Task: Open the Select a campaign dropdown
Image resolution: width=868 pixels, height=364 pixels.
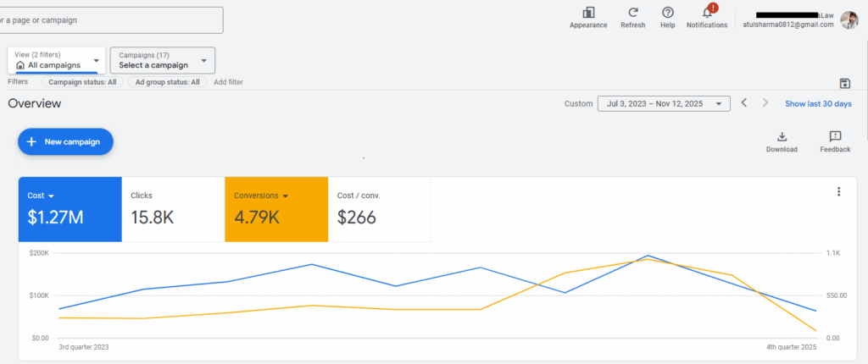Action: [163, 60]
